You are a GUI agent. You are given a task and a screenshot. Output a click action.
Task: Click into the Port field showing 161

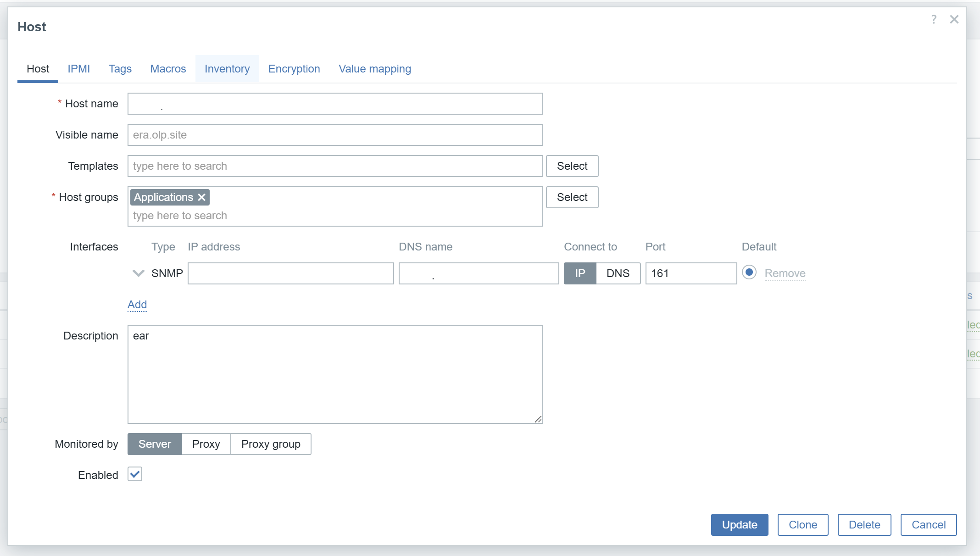pos(690,273)
